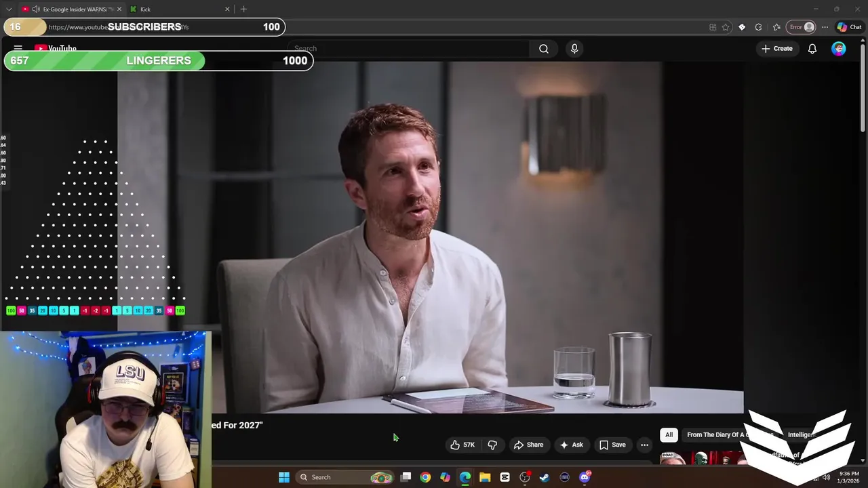
Task: Open Edge apps available grid icon
Action: click(x=713, y=27)
